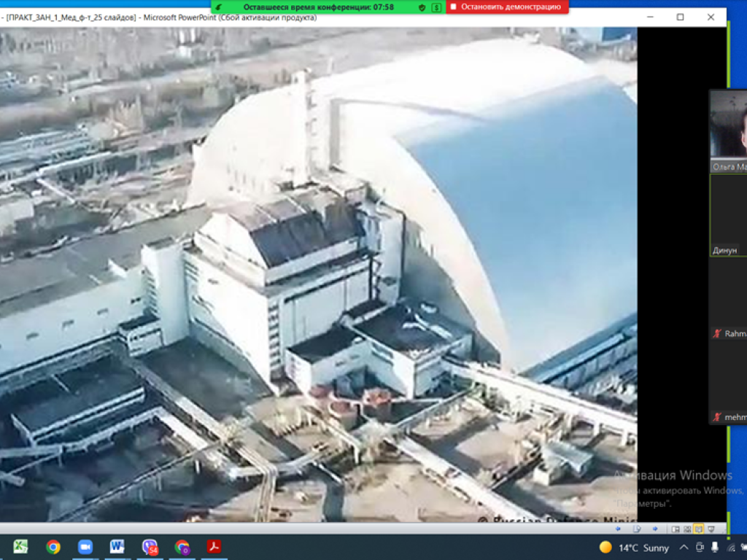747x560 pixels.
Task: Open Adobe Acrobat Reader from taskbar
Action: click(214, 547)
